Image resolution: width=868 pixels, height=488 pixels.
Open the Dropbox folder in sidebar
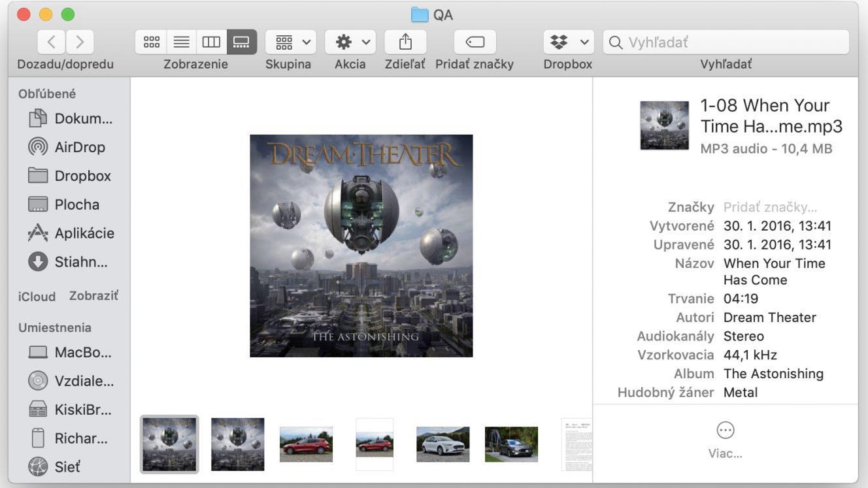click(69, 176)
